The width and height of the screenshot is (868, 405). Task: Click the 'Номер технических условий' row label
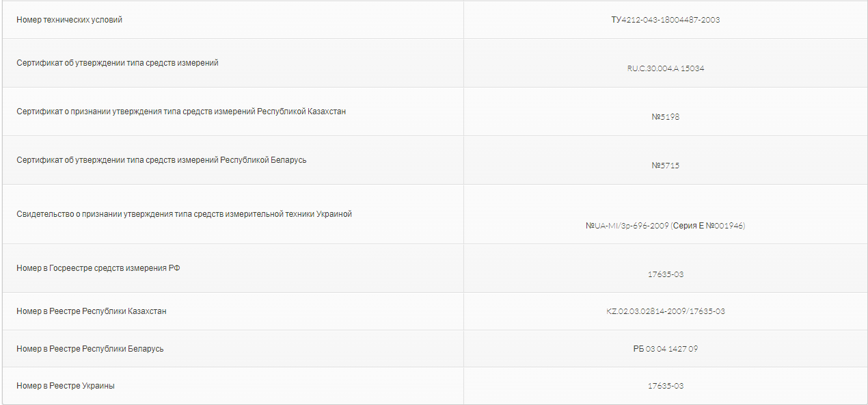(70, 20)
